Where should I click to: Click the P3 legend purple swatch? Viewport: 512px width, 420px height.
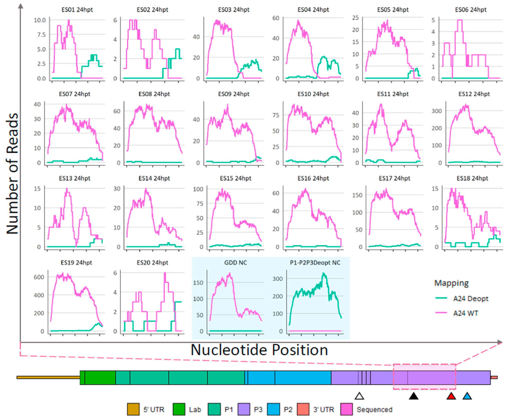click(x=244, y=409)
